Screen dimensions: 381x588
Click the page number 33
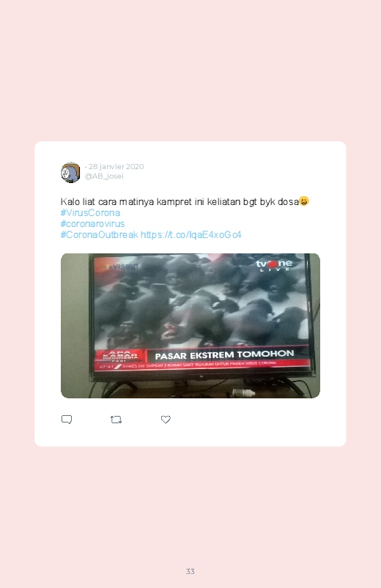pyautogui.click(x=190, y=571)
